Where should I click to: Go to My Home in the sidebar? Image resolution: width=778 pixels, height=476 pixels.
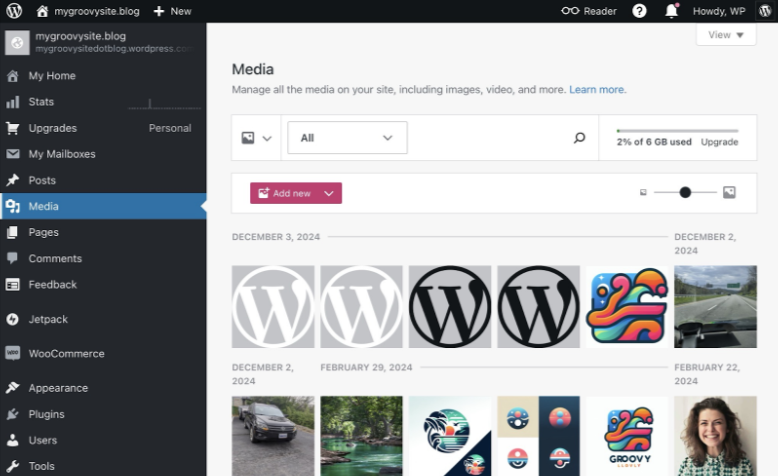tap(103, 75)
